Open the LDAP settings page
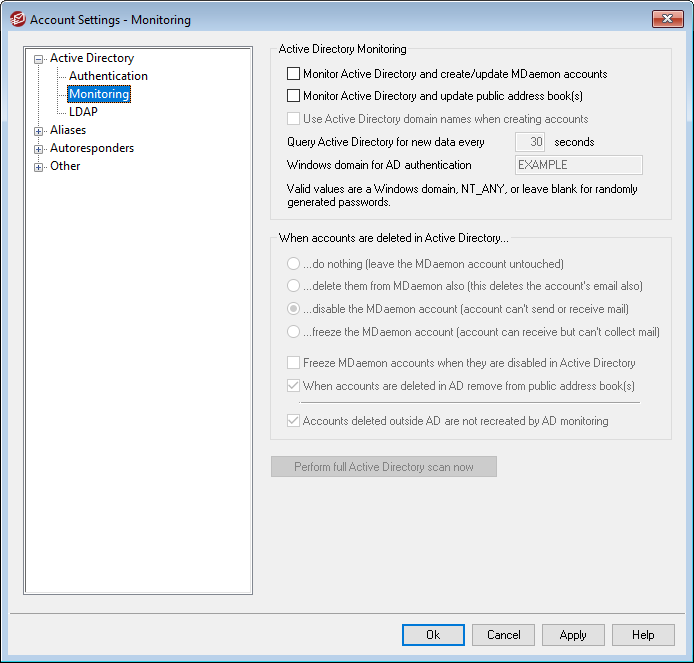The width and height of the screenshot is (694, 663). 83,112
